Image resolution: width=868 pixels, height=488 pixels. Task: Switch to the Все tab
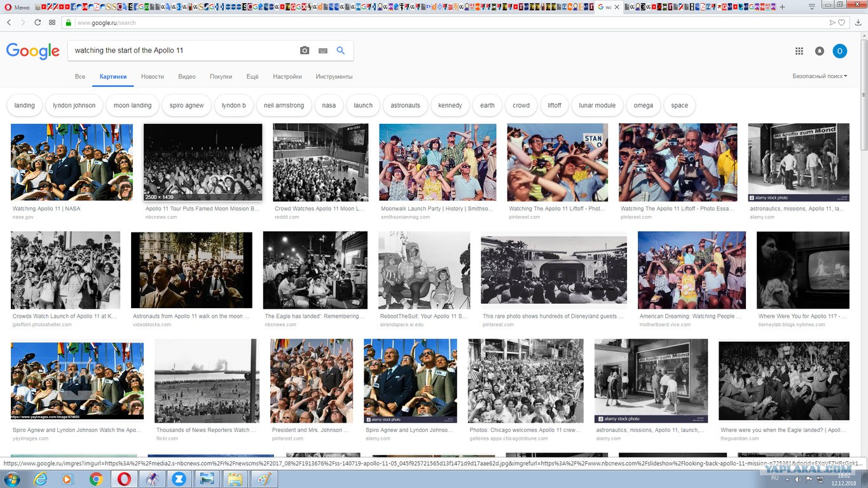click(x=80, y=76)
